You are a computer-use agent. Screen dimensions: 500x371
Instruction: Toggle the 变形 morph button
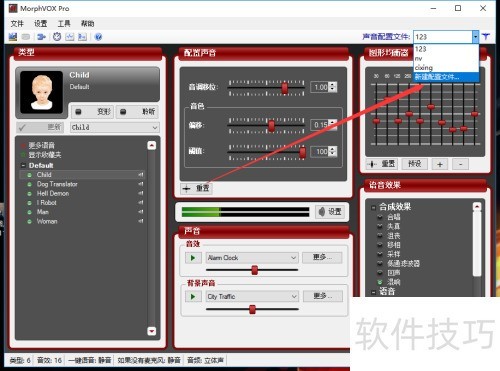92,112
